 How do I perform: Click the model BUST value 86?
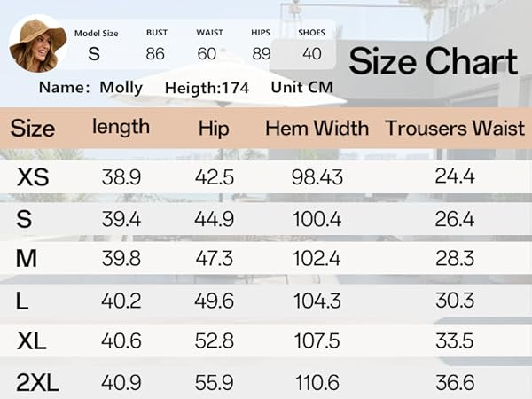click(x=156, y=53)
